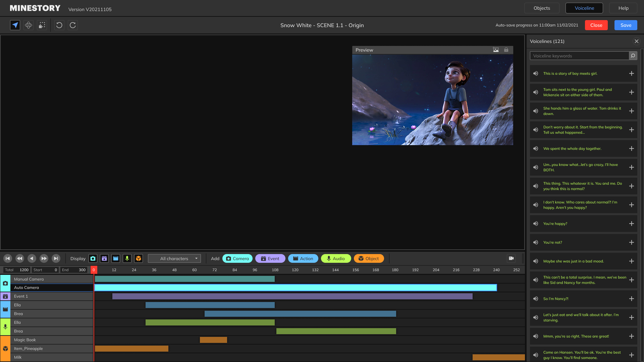Open the All characters dropdown

174,258
